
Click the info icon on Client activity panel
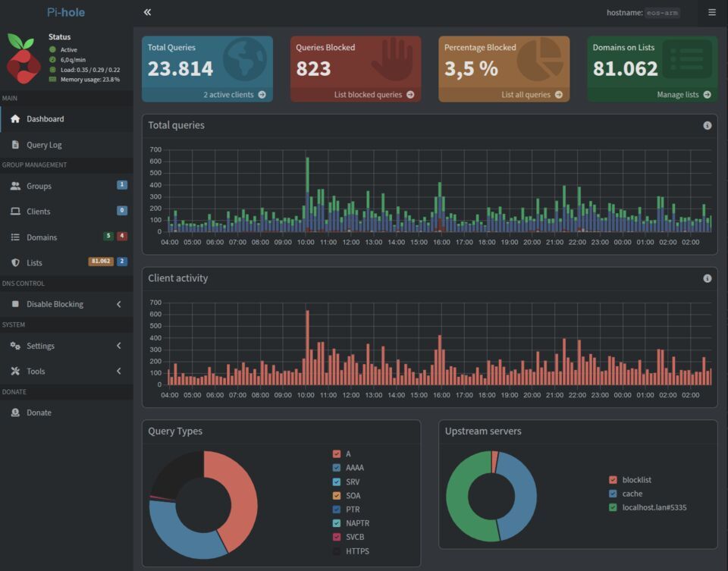pyautogui.click(x=707, y=278)
